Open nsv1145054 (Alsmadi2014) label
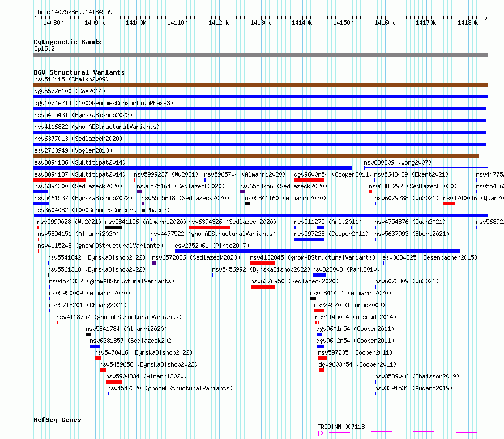Screen dimensions: 504x439 pyautogui.click(x=356, y=317)
